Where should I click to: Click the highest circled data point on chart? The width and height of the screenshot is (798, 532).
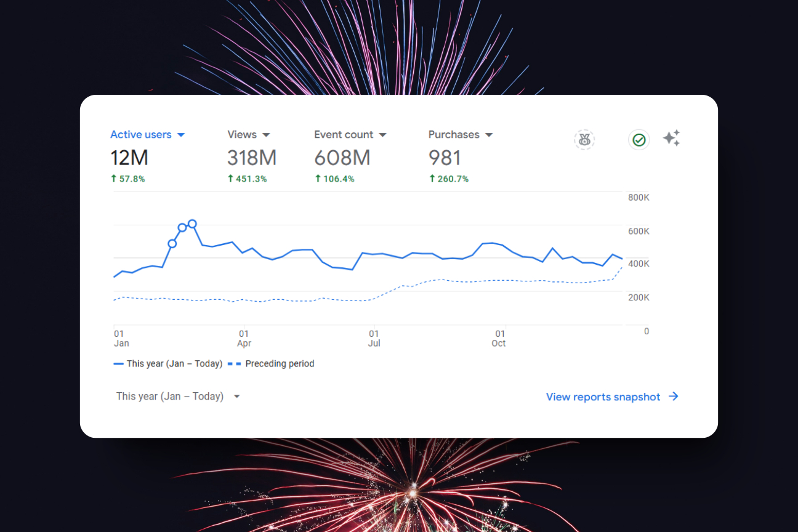192,224
